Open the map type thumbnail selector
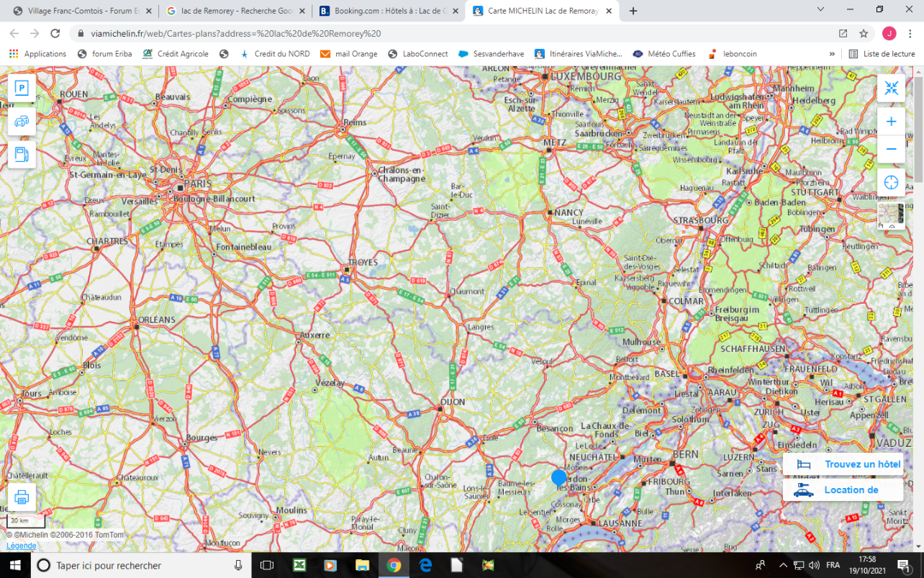 coord(891,216)
